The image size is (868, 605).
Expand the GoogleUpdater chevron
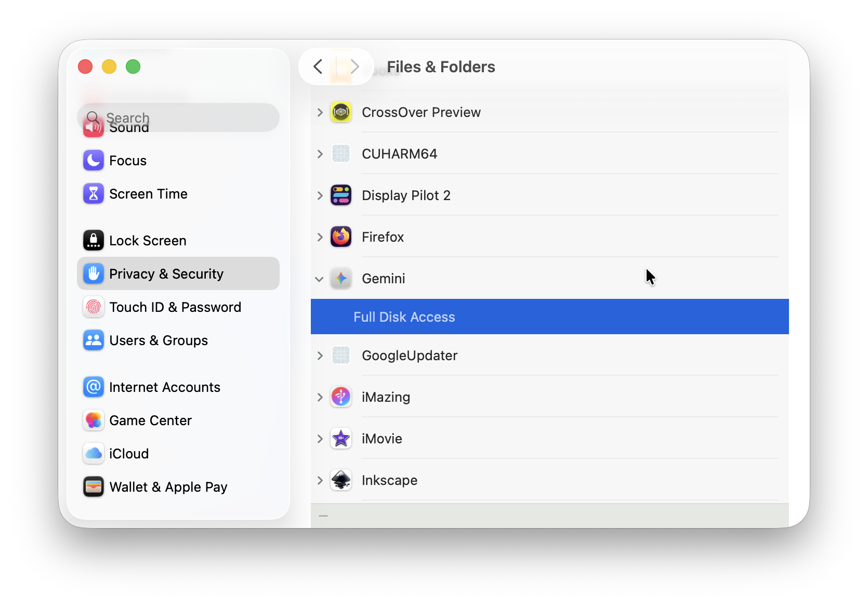pos(319,356)
